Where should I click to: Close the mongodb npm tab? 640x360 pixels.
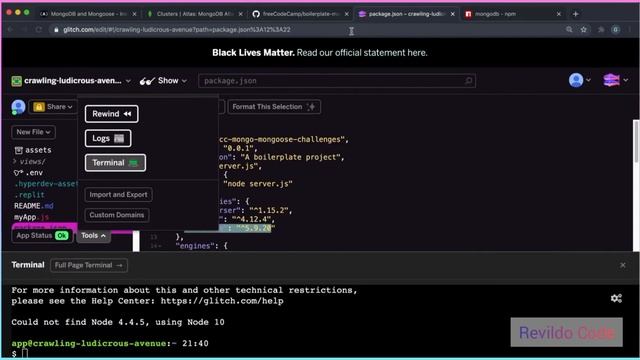coord(559,14)
